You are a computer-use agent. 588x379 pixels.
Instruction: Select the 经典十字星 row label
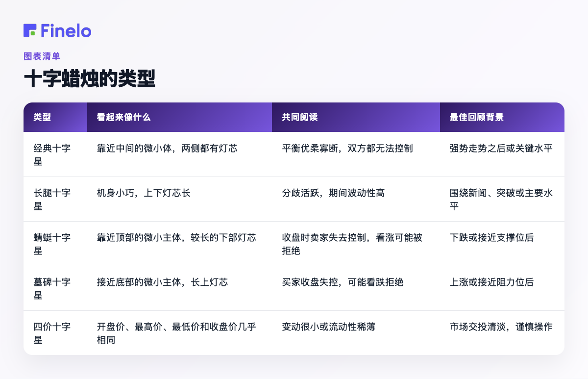click(52, 154)
